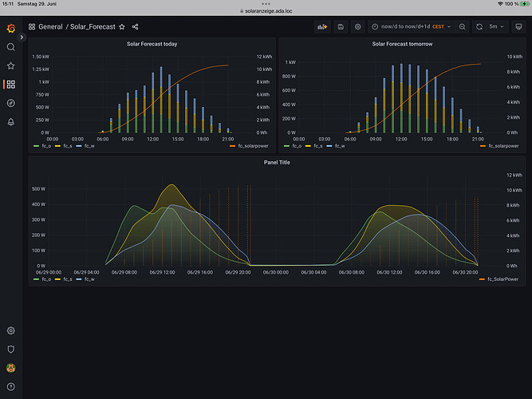Open Solar Forecast today panel menu
The image size is (532, 399).
[152, 44]
